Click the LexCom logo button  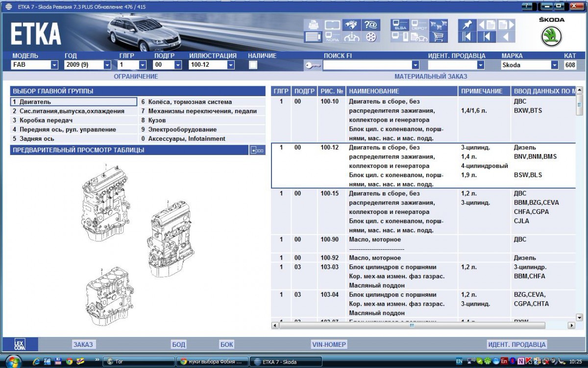20,344
